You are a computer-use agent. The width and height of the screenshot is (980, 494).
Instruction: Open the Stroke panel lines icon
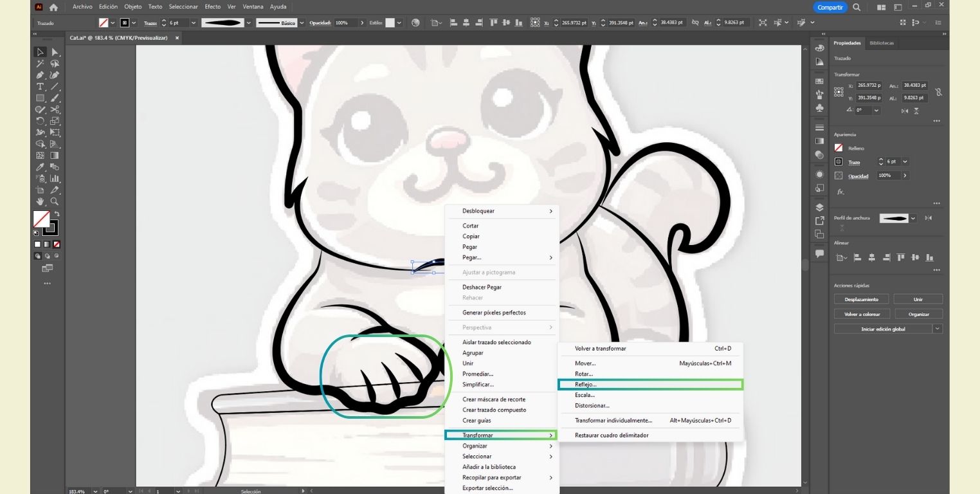pos(819,127)
